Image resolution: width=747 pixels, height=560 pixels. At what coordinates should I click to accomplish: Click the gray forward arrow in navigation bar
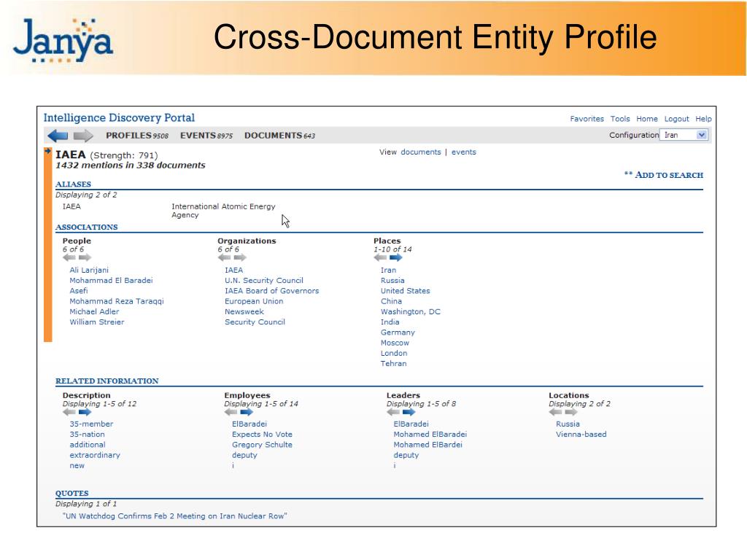pyautogui.click(x=83, y=136)
